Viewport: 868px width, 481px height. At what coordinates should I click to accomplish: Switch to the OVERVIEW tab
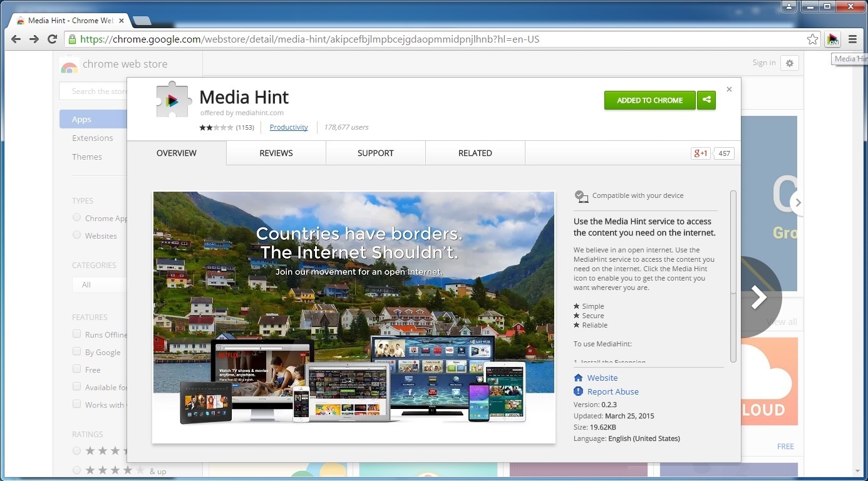click(177, 153)
